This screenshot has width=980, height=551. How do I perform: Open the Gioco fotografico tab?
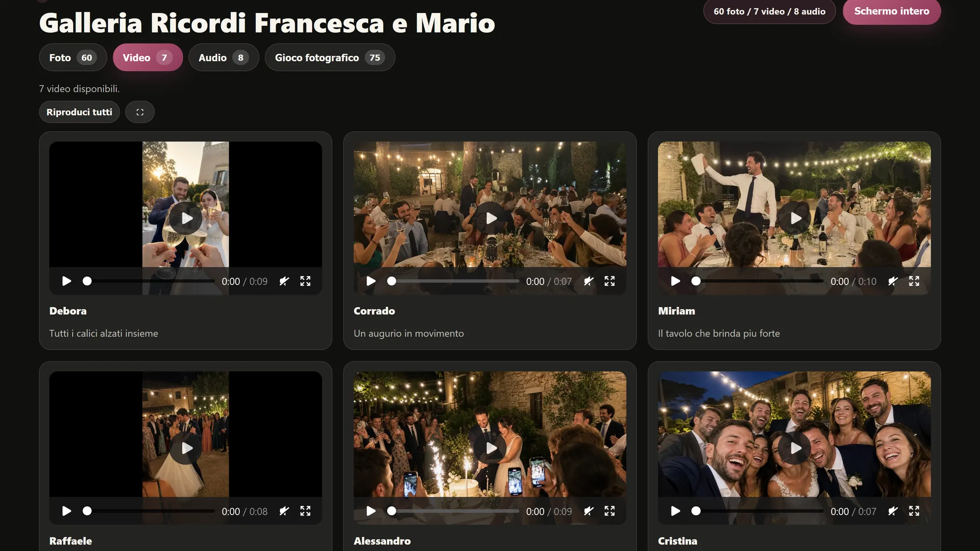click(x=330, y=57)
